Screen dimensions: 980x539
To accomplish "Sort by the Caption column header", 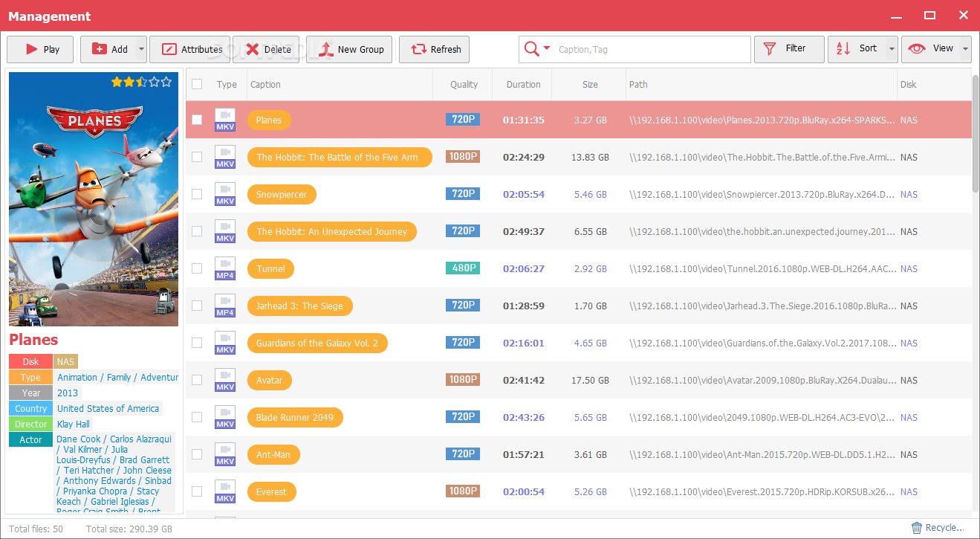I will coord(340,84).
